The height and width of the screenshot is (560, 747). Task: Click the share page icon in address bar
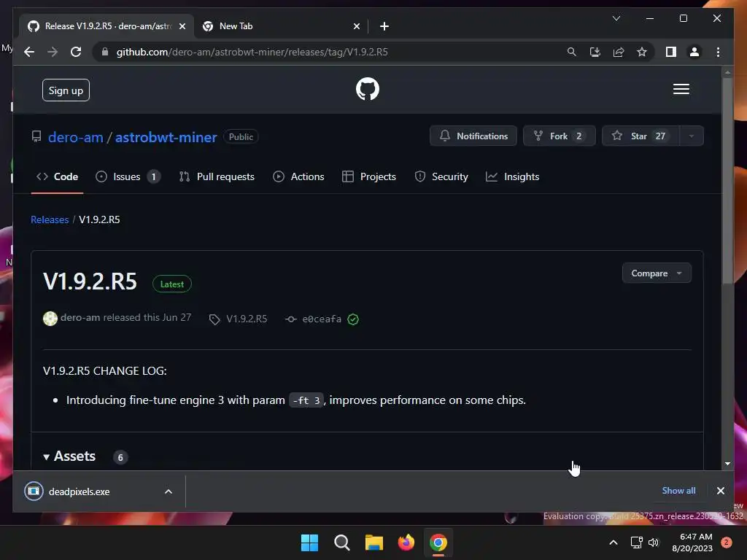click(619, 52)
